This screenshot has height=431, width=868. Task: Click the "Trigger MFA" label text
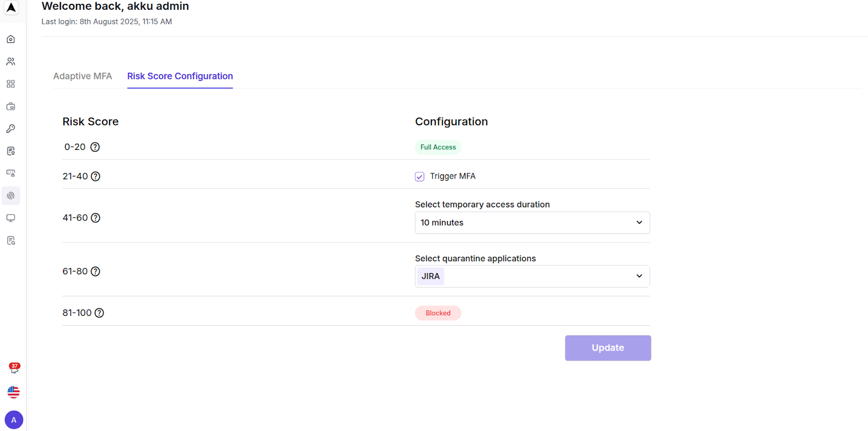[452, 176]
